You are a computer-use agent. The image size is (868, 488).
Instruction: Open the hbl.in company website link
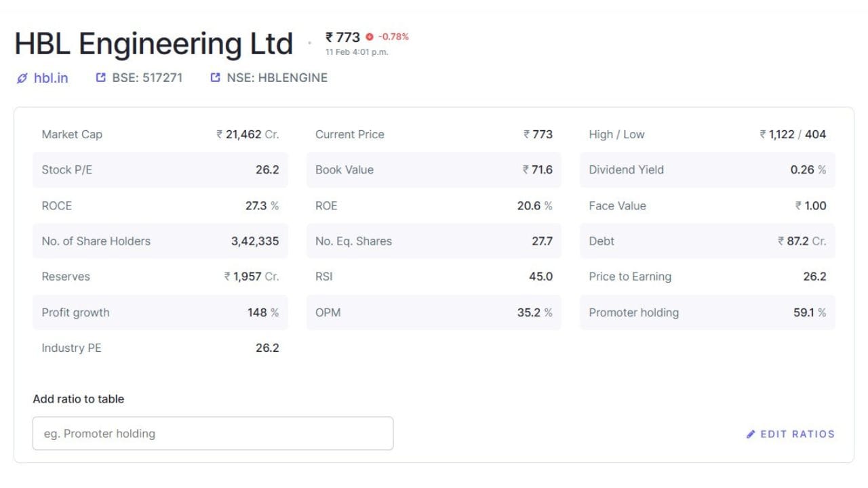(x=51, y=78)
